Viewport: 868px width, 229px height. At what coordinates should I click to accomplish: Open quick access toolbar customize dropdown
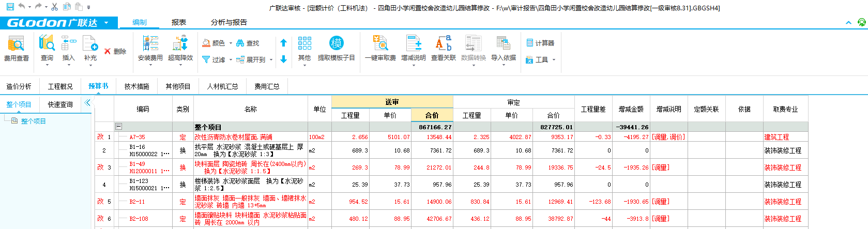pyautogui.click(x=89, y=7)
